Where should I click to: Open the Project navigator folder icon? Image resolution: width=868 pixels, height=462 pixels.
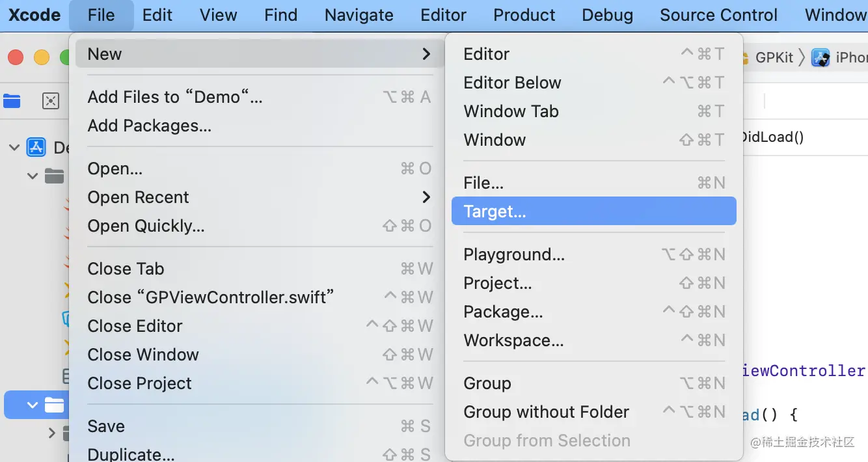point(12,101)
